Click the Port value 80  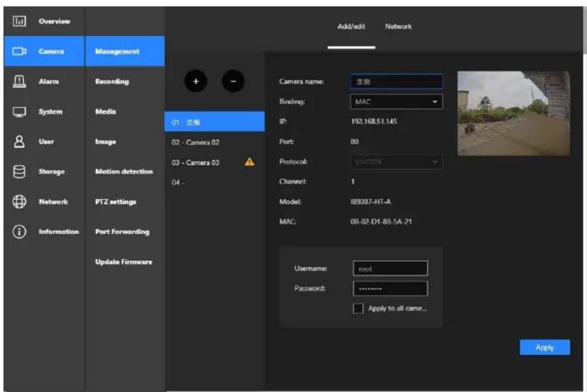(354, 142)
